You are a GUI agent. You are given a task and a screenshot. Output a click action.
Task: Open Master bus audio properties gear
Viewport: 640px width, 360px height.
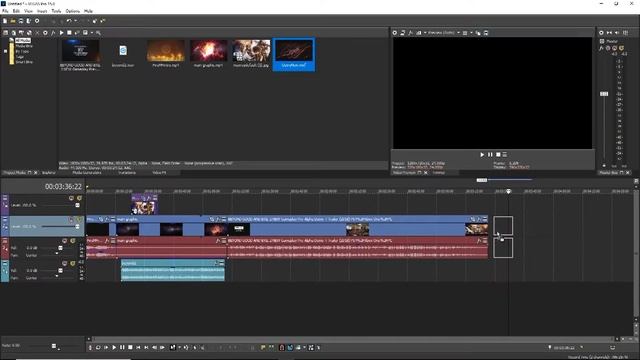pyautogui.click(x=601, y=33)
